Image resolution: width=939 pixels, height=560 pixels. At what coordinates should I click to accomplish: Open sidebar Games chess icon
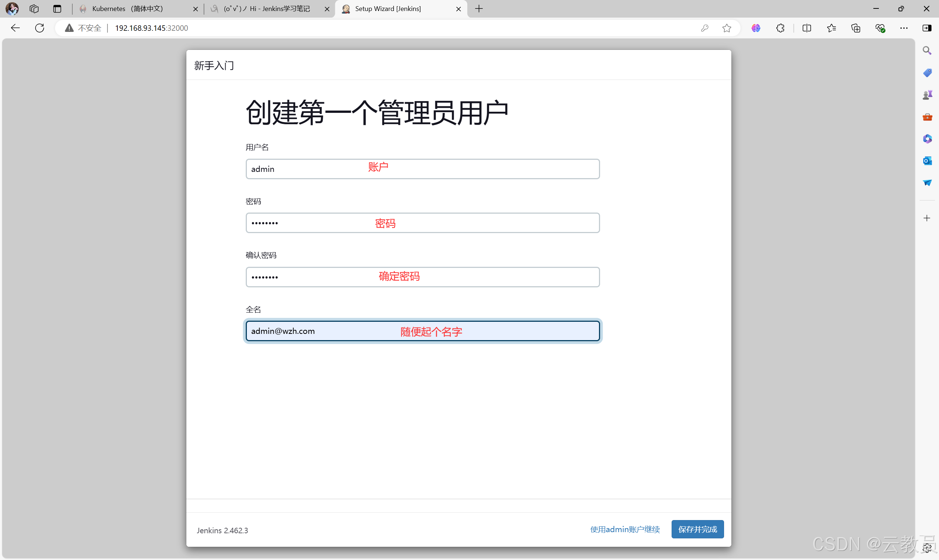pos(927,95)
